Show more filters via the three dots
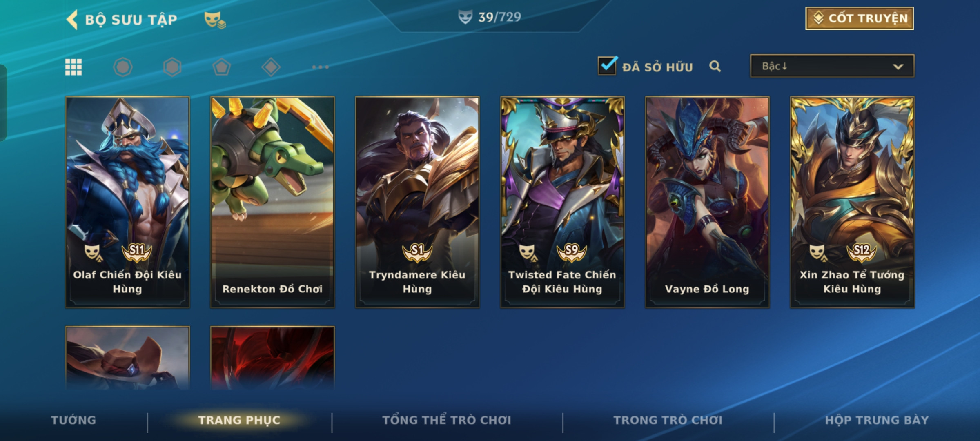The height and width of the screenshot is (441, 980). click(321, 67)
